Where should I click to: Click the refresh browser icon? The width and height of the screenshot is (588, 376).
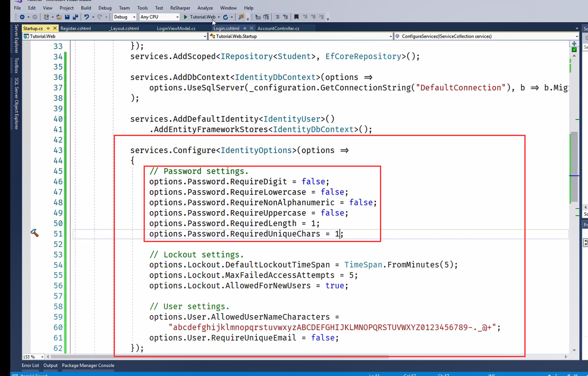tap(226, 17)
